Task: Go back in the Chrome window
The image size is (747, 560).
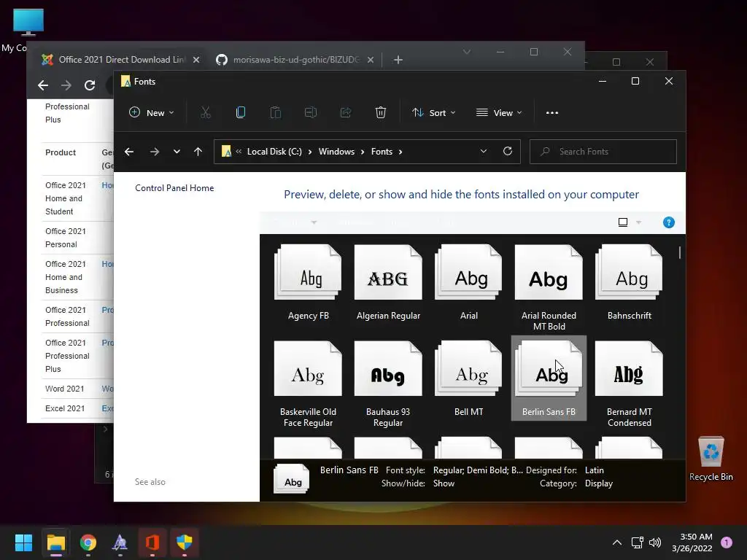Action: [43, 85]
